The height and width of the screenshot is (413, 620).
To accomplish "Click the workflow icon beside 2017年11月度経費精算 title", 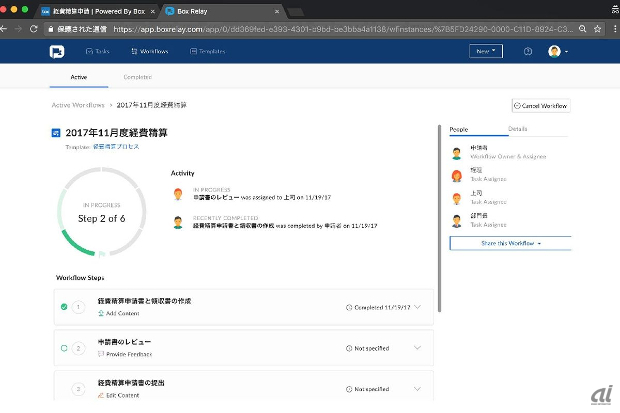I will click(56, 132).
